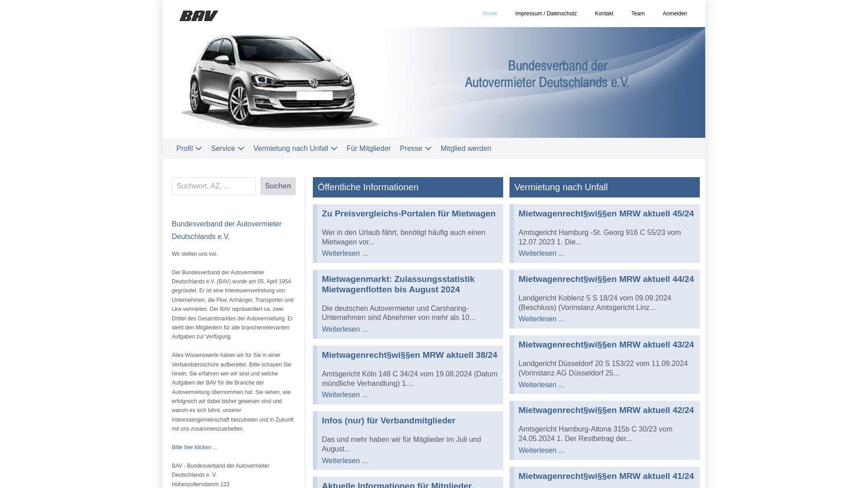Open MRW aktuell 41/24 article title

click(x=606, y=476)
